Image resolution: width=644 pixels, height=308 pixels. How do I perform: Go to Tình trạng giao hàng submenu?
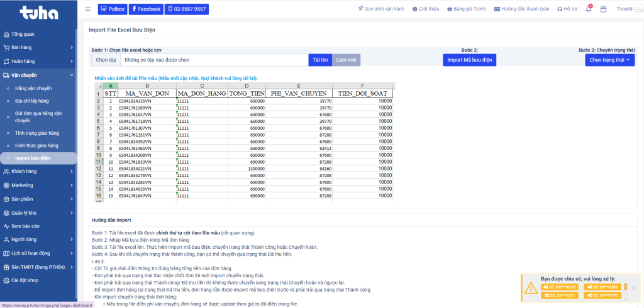pyautogui.click(x=36, y=133)
